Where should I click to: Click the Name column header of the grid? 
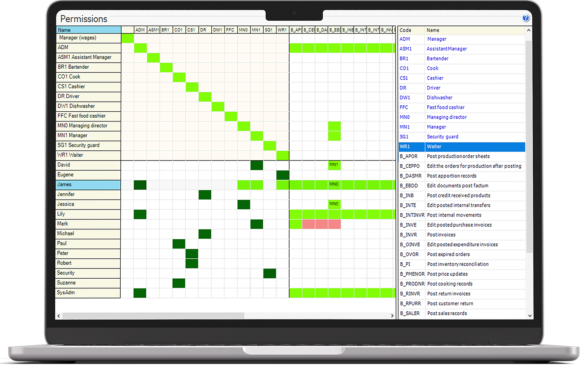pyautogui.click(x=88, y=30)
